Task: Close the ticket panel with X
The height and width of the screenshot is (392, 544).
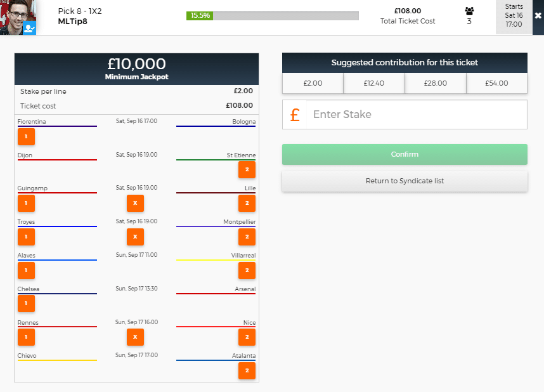Action: point(538,16)
